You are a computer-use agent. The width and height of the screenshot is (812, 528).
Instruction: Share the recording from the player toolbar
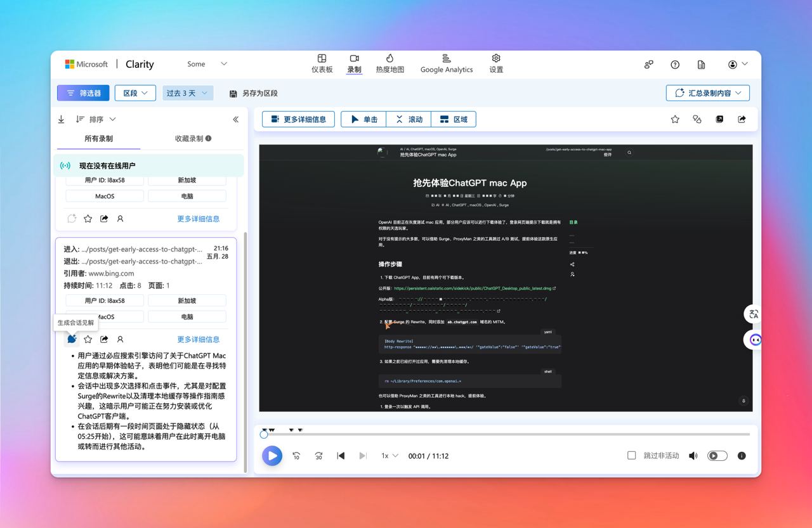coord(742,119)
